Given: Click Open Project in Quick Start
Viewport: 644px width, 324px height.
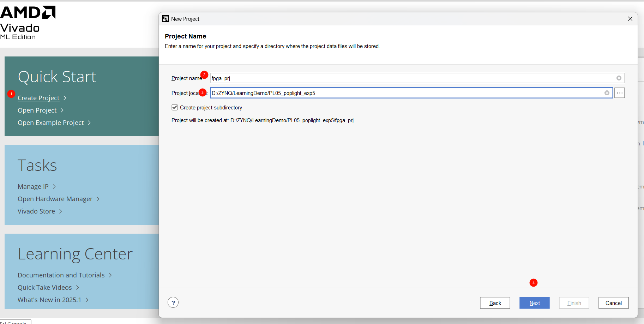Looking at the screenshot, I should click(37, 110).
